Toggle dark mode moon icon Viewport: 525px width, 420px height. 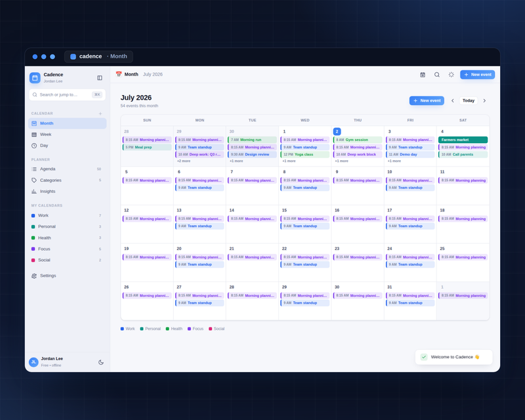point(101,362)
